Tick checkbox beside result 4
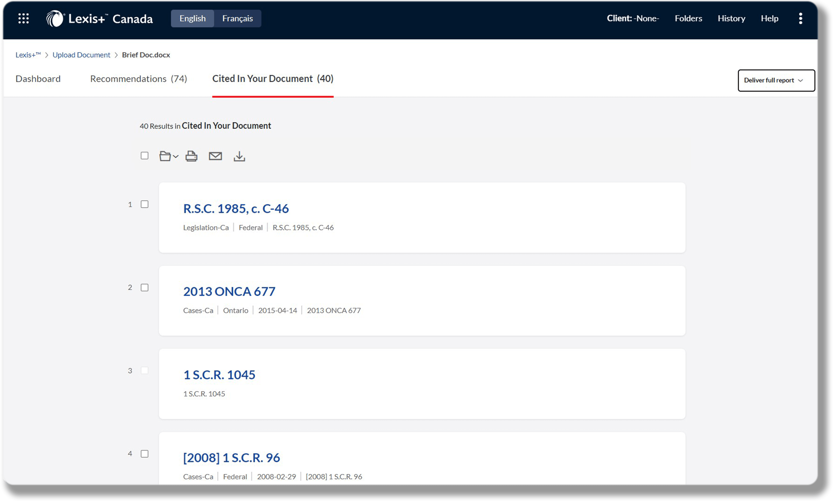 pyautogui.click(x=144, y=454)
